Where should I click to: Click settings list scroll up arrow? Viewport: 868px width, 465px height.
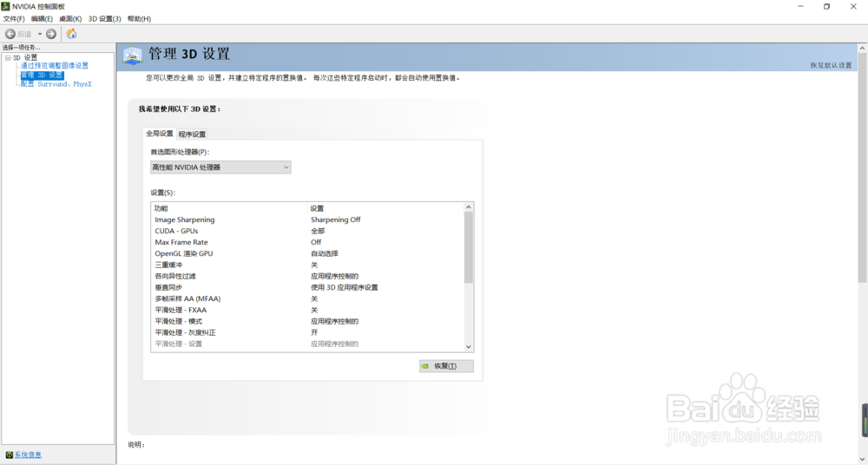469,207
